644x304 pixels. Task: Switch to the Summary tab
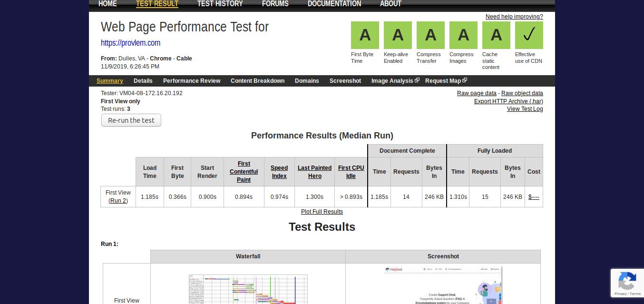[x=110, y=81]
